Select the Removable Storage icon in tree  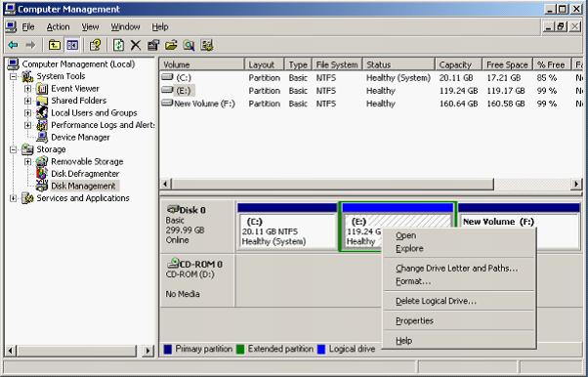(42, 162)
